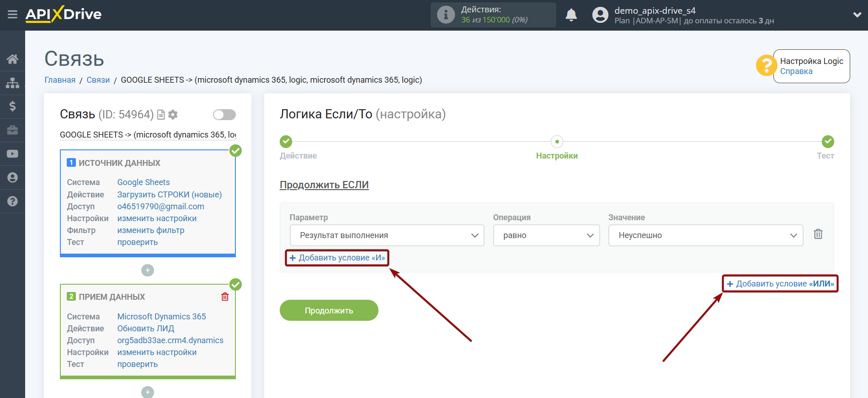The image size is (868, 398).
Task: Click the connection name text field
Action: coord(148,135)
